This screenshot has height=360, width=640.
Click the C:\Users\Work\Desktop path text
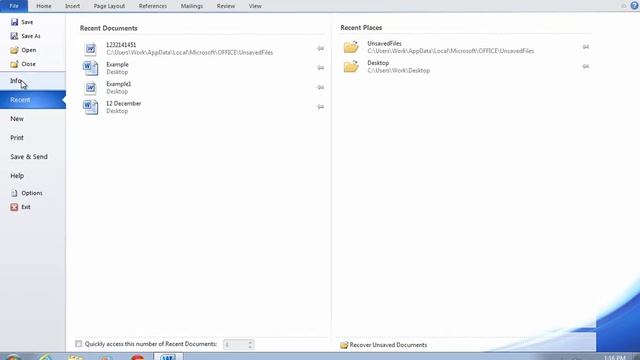point(399,71)
